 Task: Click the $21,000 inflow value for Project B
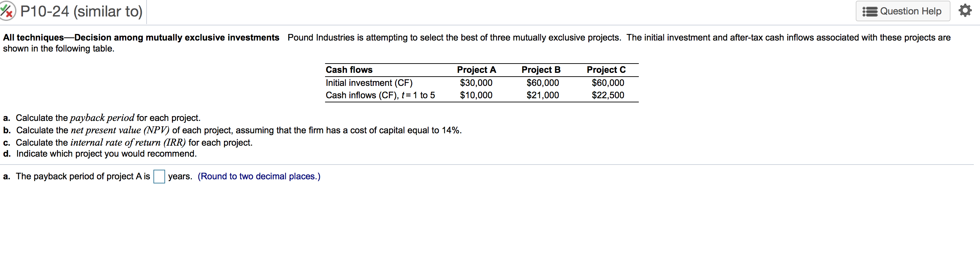[542, 95]
